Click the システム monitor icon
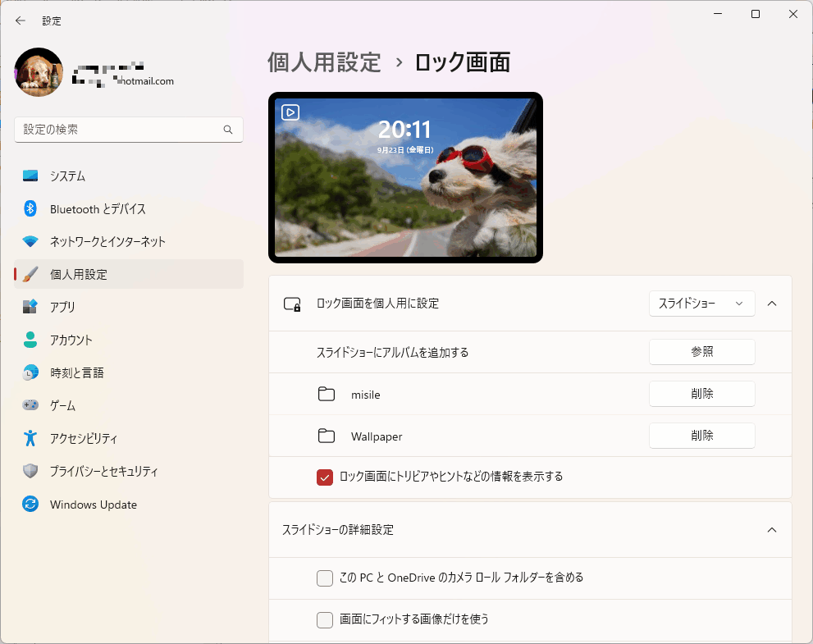 click(x=30, y=176)
